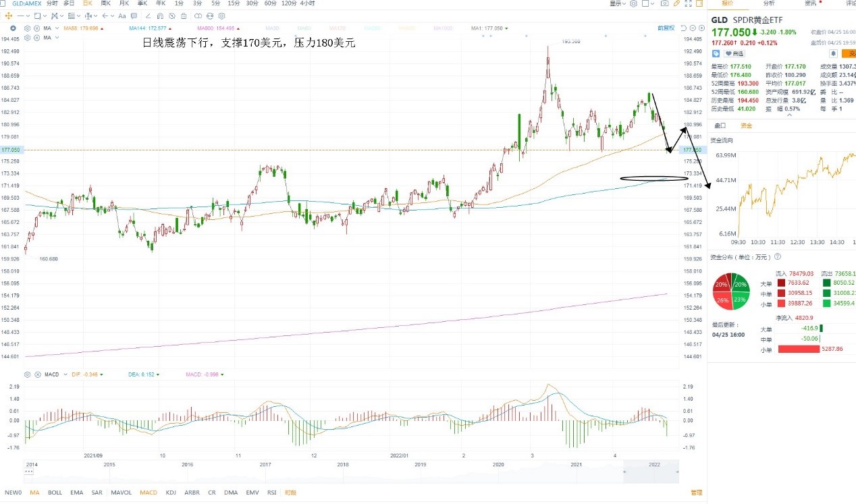The width and height of the screenshot is (856, 504).
Task: Toggle the checkbox next to GLD:AMEX
Action: click(3, 3)
